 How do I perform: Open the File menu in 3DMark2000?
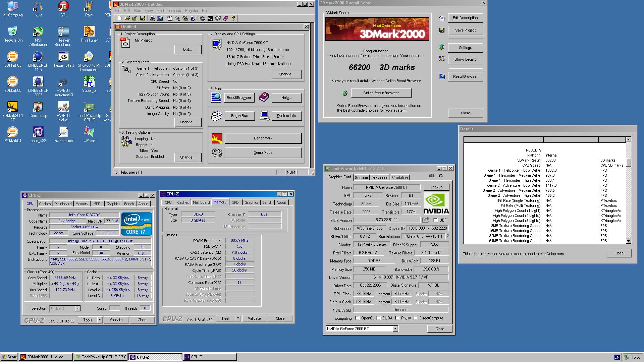point(117,11)
